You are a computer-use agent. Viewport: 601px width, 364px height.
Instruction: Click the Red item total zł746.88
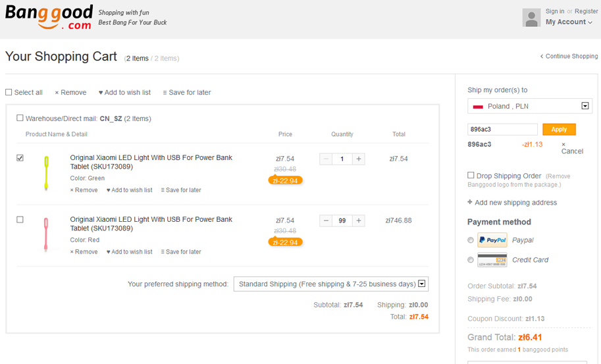[399, 221]
